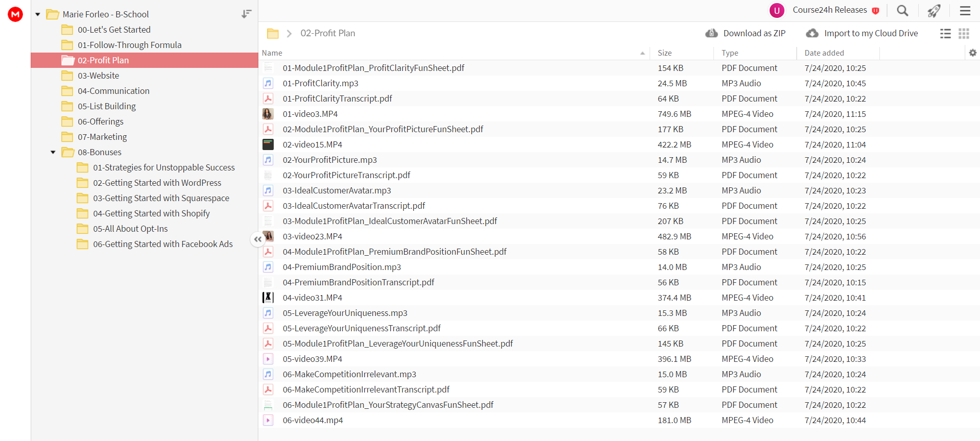Open the hamburger main menu

click(965, 11)
